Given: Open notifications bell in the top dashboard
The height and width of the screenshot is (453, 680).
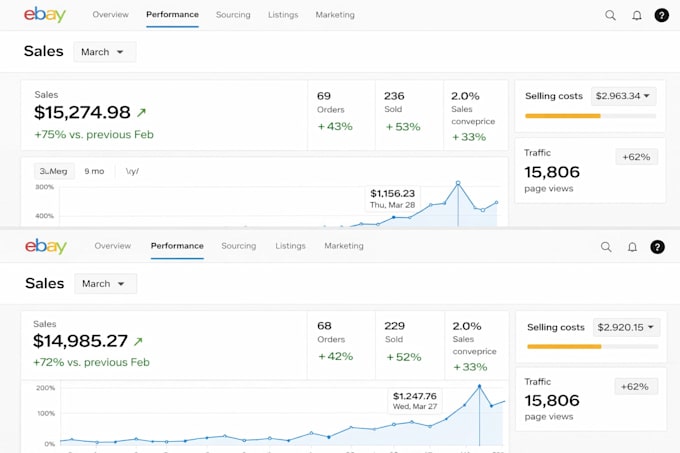Looking at the screenshot, I should coord(637,16).
